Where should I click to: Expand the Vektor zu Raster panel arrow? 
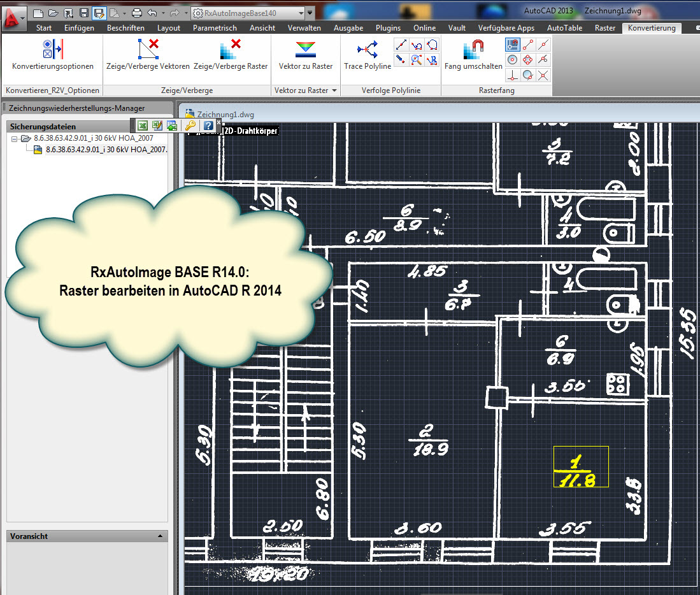pyautogui.click(x=334, y=90)
